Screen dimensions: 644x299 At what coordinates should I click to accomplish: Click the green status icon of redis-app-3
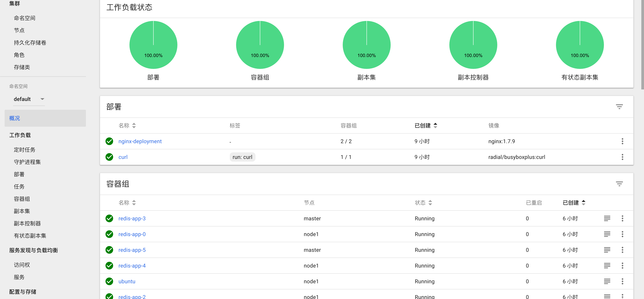coord(109,218)
